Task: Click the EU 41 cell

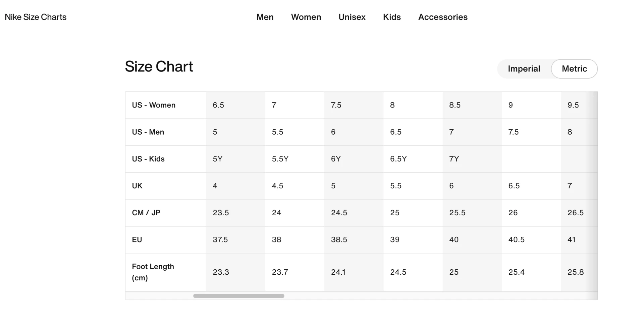Action: coord(579,239)
